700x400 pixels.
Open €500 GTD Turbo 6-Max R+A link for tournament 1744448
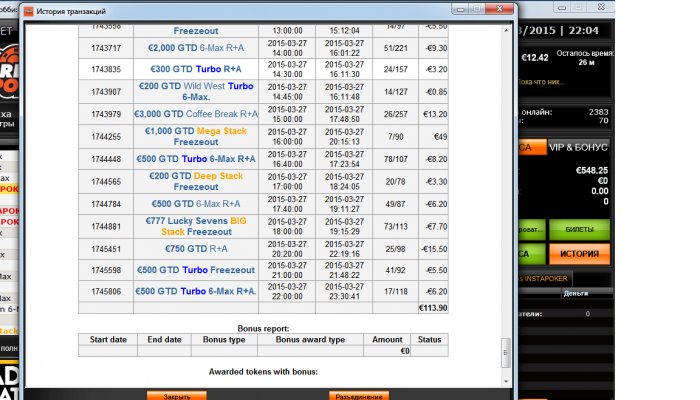pyautogui.click(x=196, y=159)
